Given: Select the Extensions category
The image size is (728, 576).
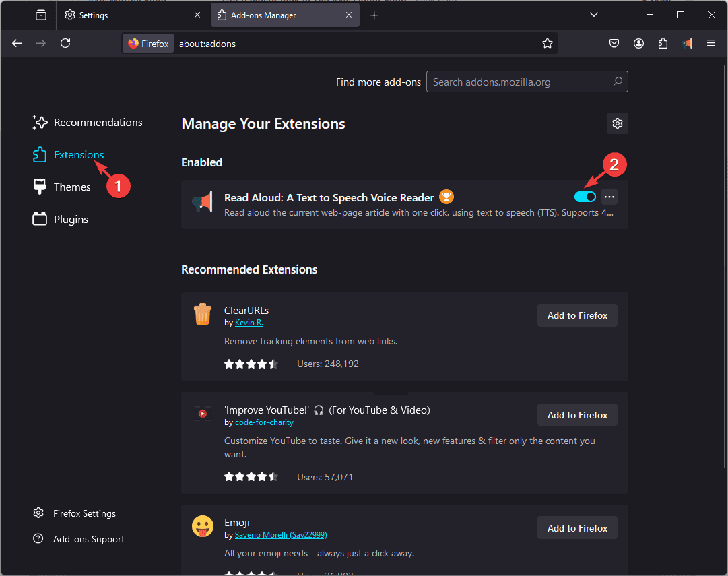Looking at the screenshot, I should coord(68,155).
